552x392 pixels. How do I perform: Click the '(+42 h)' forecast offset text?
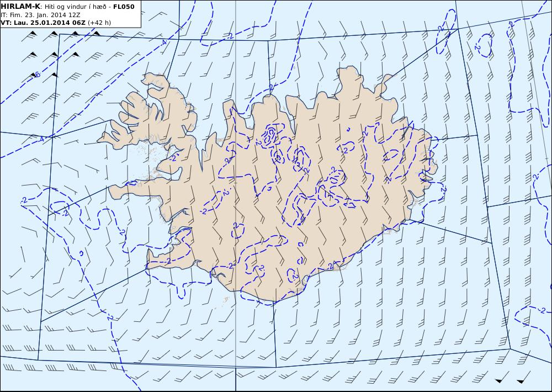tap(99, 23)
